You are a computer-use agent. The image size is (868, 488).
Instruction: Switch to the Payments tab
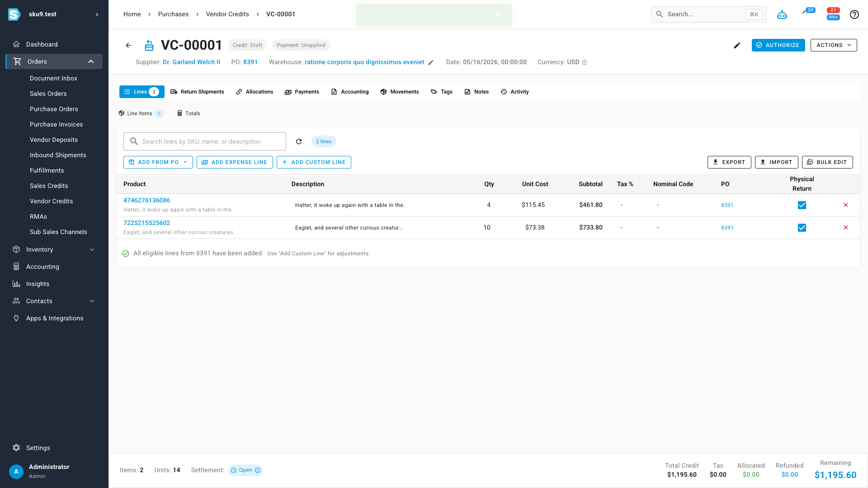pos(302,92)
